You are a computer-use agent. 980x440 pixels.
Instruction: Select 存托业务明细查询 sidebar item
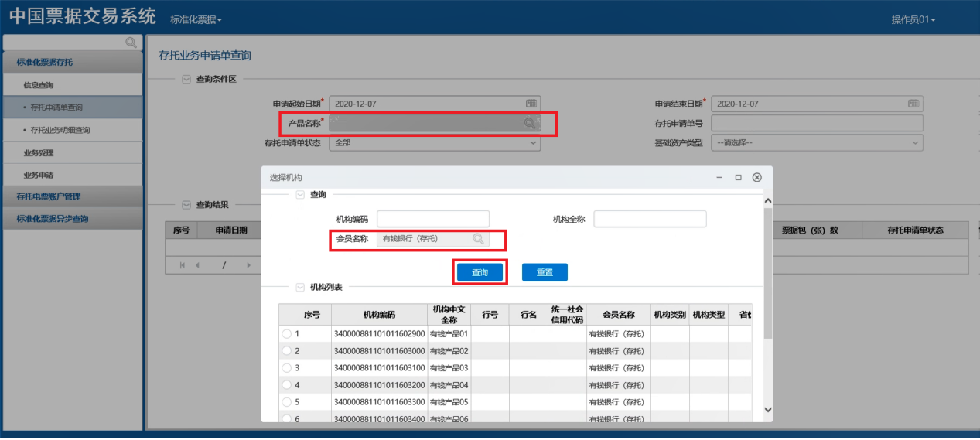click(73, 130)
